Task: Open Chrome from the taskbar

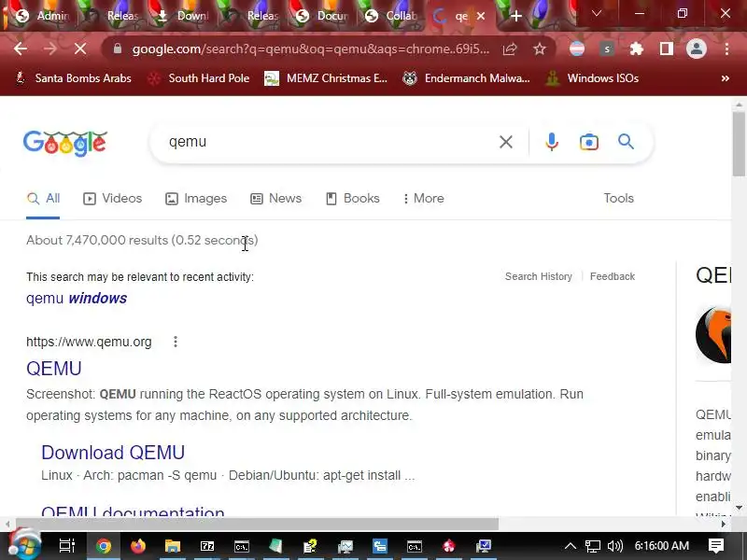Action: [x=103, y=546]
